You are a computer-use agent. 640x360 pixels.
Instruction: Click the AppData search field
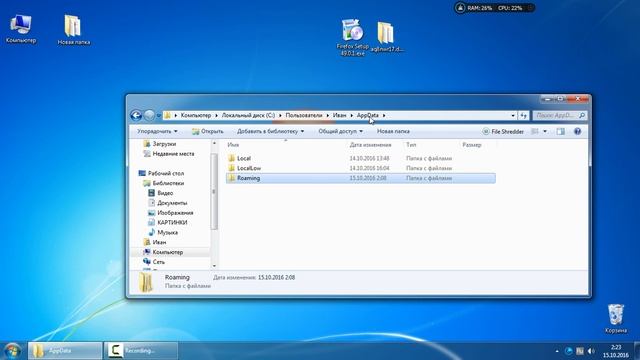point(560,116)
